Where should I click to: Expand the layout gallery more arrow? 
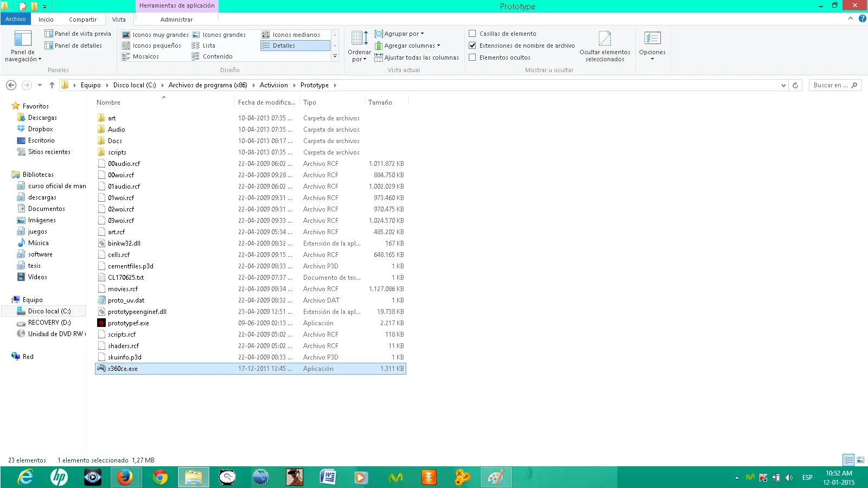pos(335,56)
